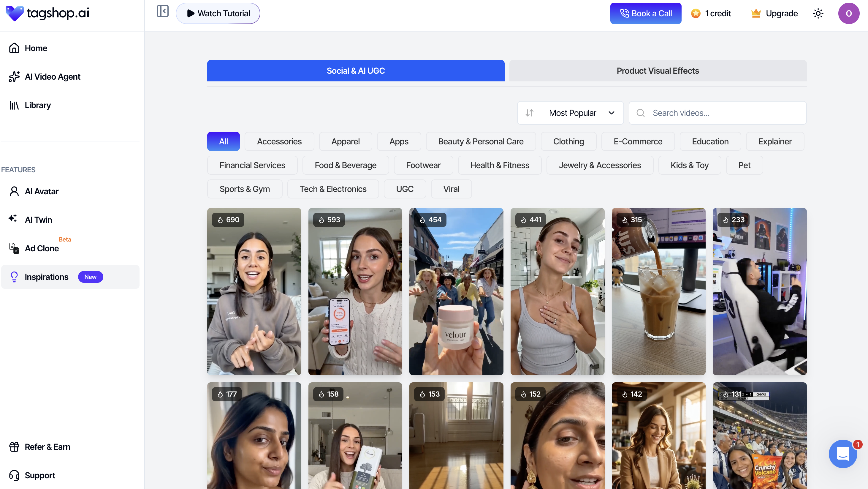Open the Library section

pyautogui.click(x=70, y=105)
